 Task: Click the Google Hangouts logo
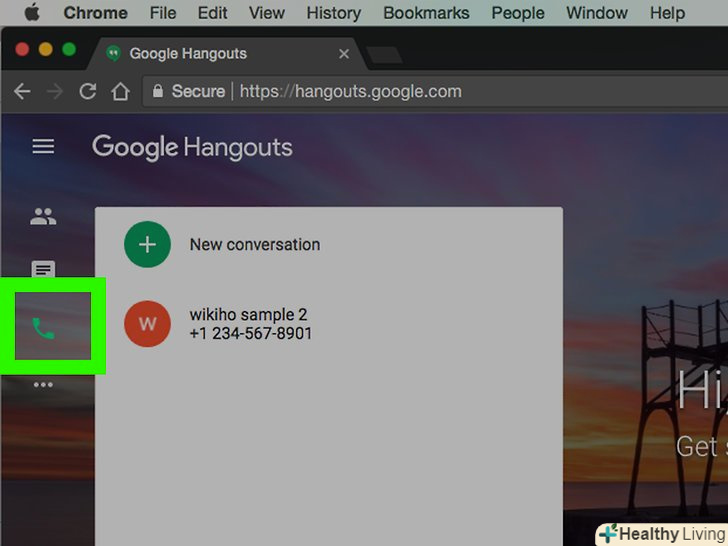[192, 148]
